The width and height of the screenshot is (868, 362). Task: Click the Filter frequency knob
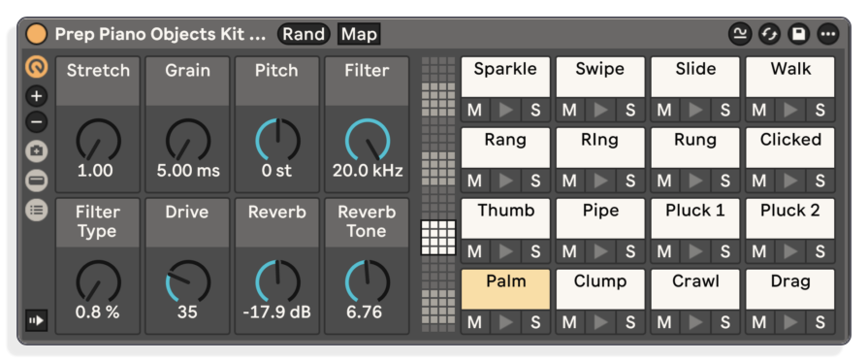367,141
